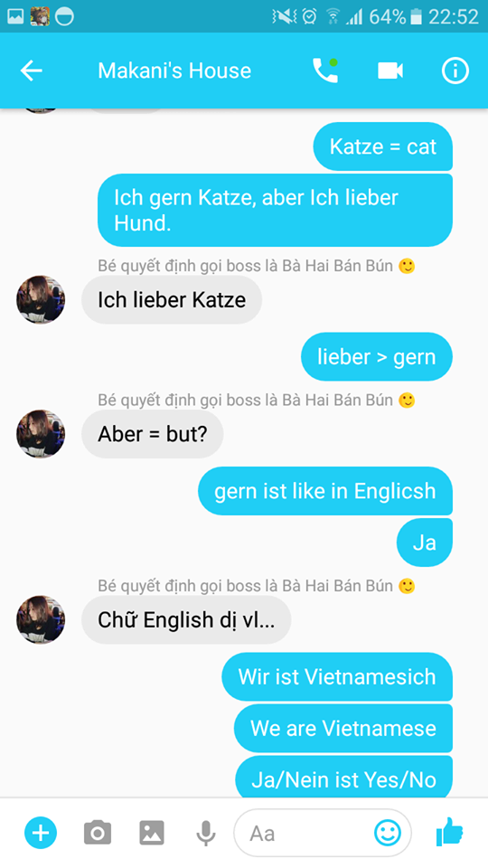Tap the Makani's House title
Screen dimensions: 488x868
[x=174, y=71]
